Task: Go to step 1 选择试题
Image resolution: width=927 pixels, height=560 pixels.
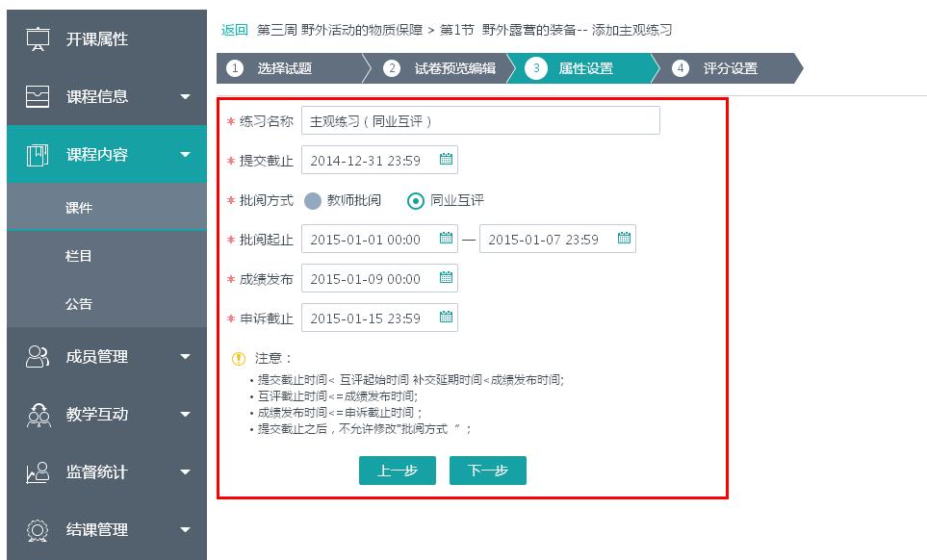Action: (284, 68)
